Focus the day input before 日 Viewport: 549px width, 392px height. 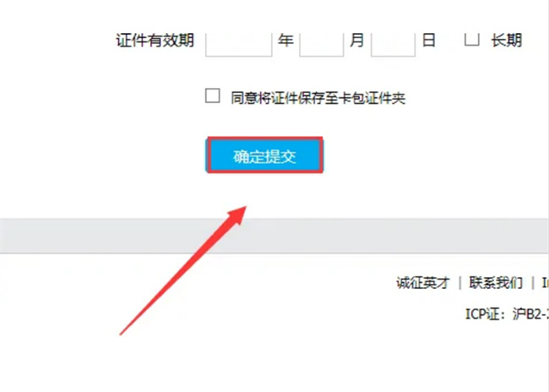(x=393, y=44)
